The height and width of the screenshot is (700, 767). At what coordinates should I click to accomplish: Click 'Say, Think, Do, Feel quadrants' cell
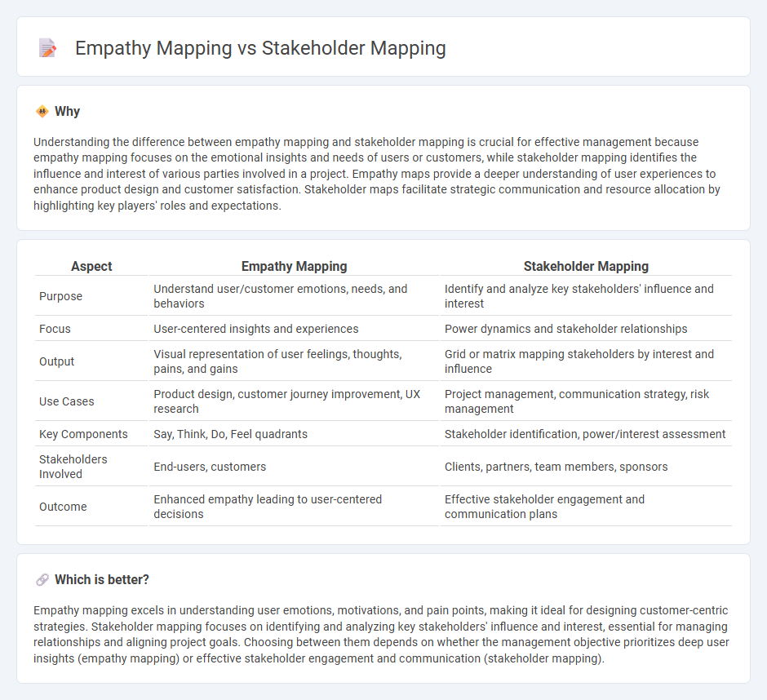(x=294, y=434)
